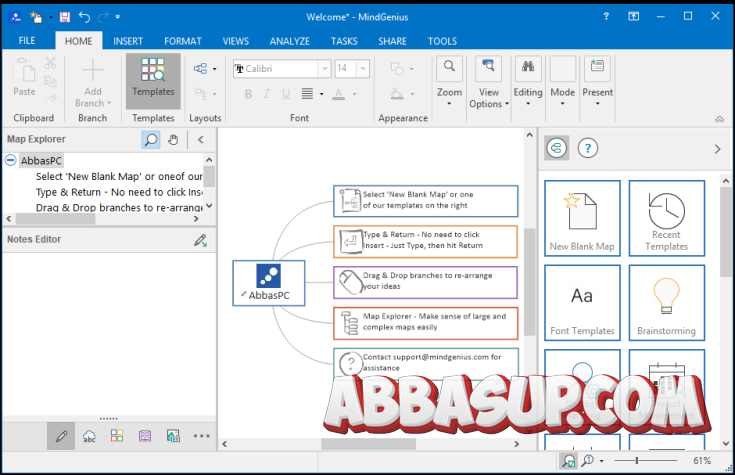Click the question mark help icon in right panel
The width and height of the screenshot is (735, 475).
coord(587,149)
